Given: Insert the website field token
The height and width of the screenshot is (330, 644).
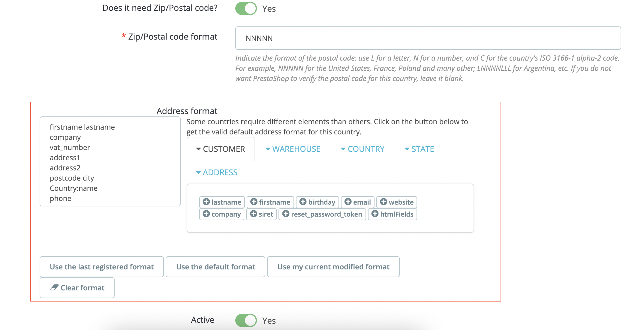Looking at the screenshot, I should click(x=396, y=202).
